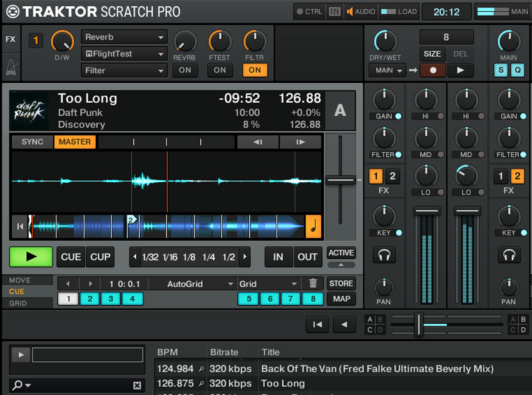This screenshot has width=532, height=395.
Task: Switch to the MOVE tab
Action: point(28,280)
